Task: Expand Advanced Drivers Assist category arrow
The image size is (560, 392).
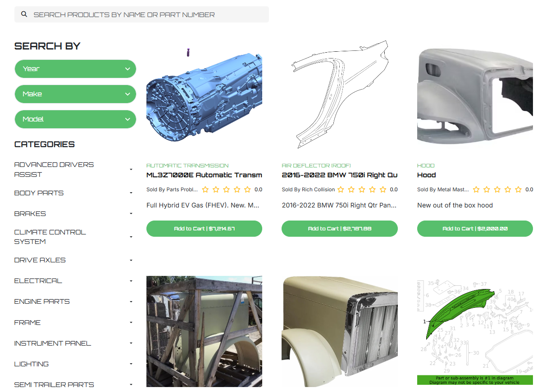Action: point(131,170)
